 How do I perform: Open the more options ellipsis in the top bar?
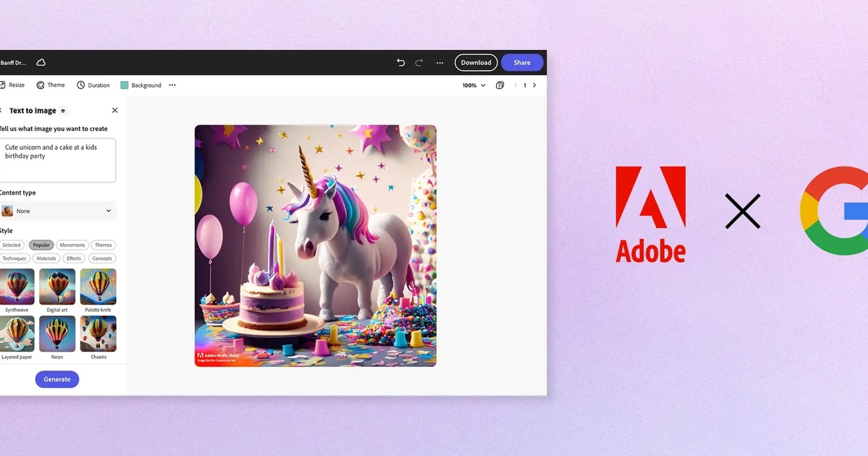[440, 63]
